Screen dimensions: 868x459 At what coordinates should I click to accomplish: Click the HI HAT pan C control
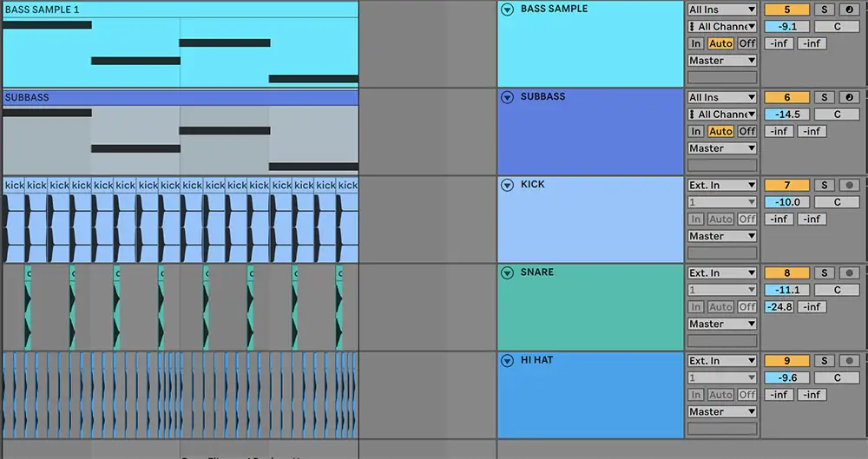point(838,377)
